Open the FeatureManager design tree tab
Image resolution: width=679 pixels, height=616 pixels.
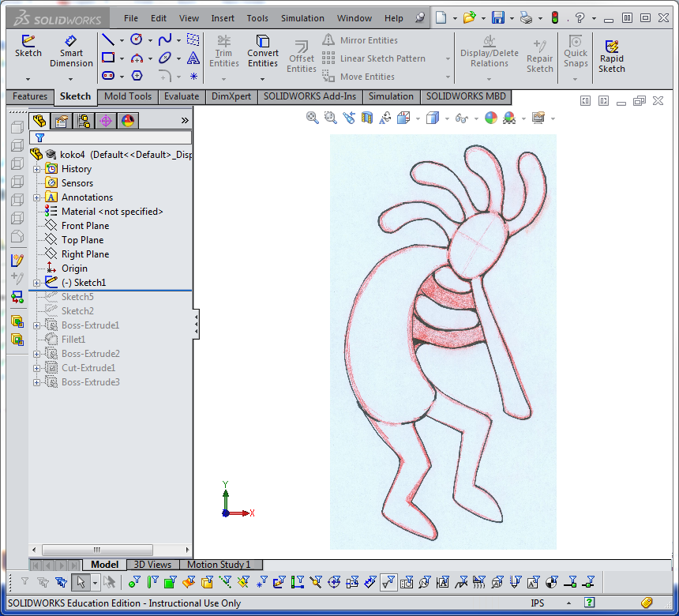(39, 120)
